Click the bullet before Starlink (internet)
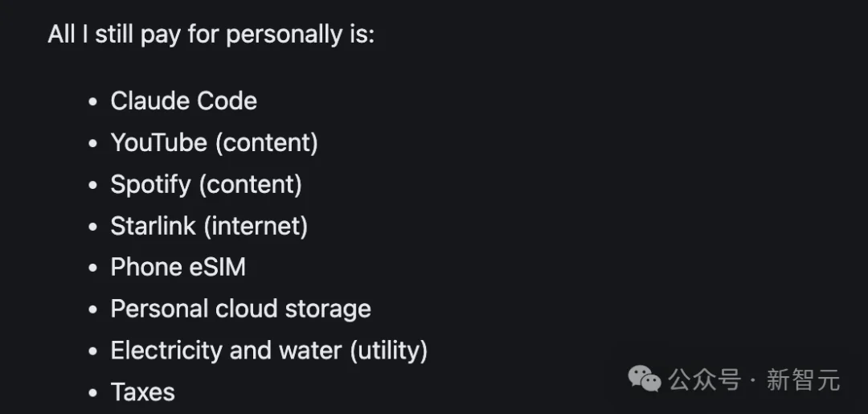 (93, 227)
